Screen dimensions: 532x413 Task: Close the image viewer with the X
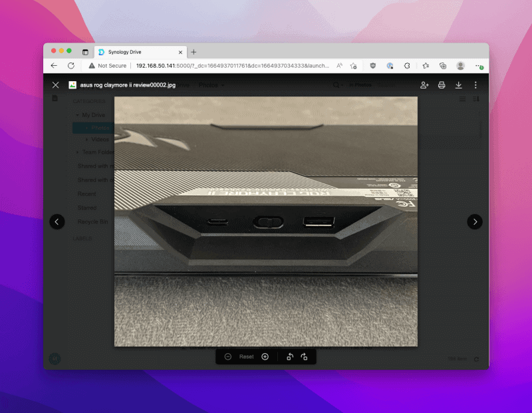coord(56,85)
